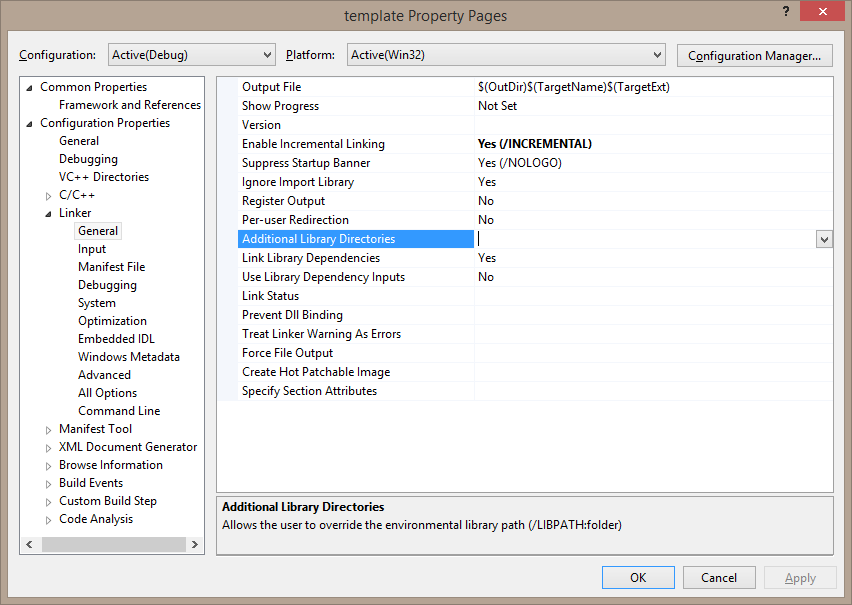Click the Cancel button
The image size is (852, 605).
719,577
